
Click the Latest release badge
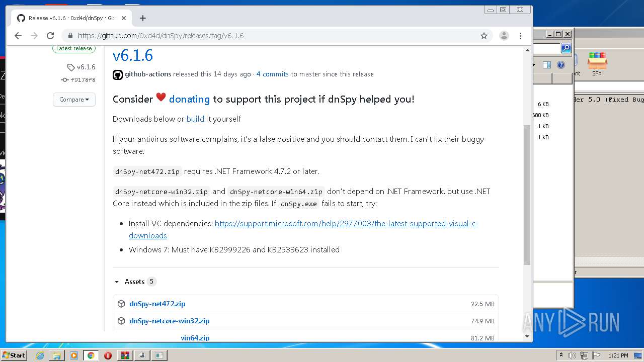[74, 48]
